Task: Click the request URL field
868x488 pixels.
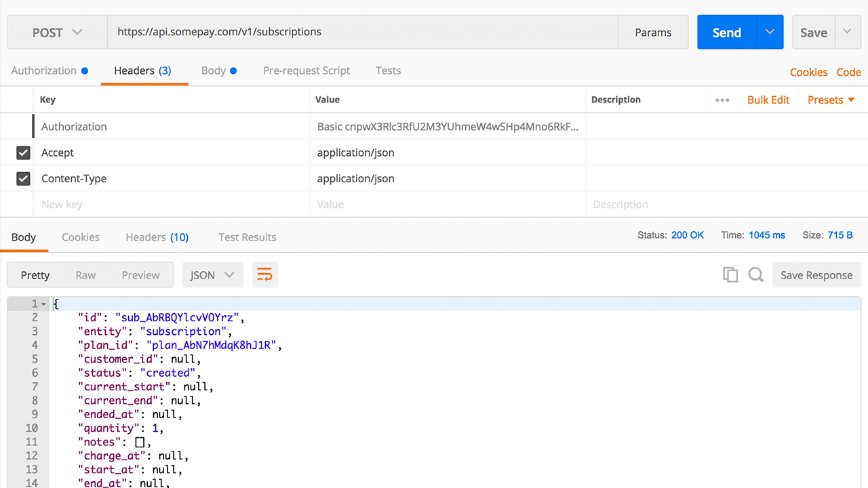Action: pyautogui.click(x=363, y=32)
